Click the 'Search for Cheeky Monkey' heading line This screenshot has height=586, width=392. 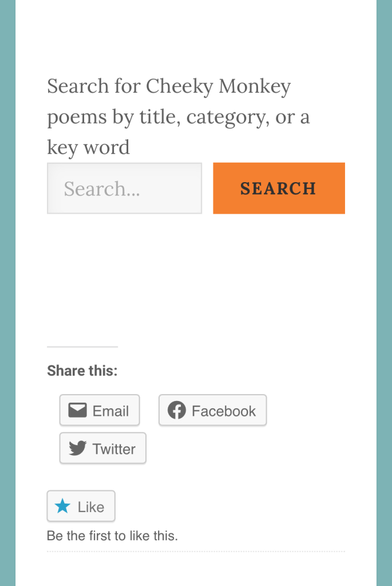click(169, 86)
